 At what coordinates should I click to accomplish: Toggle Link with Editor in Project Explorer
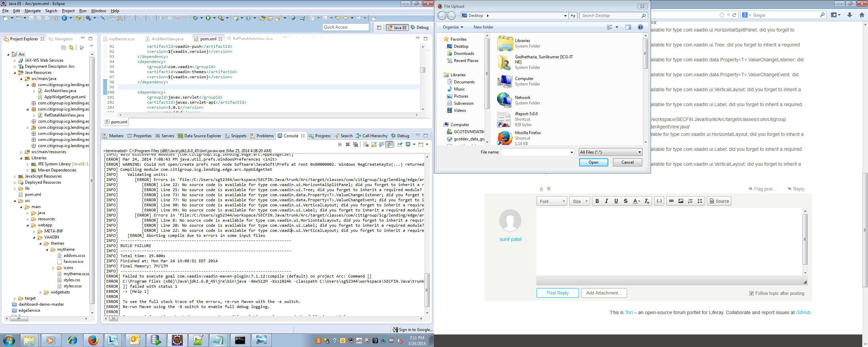(x=71, y=47)
